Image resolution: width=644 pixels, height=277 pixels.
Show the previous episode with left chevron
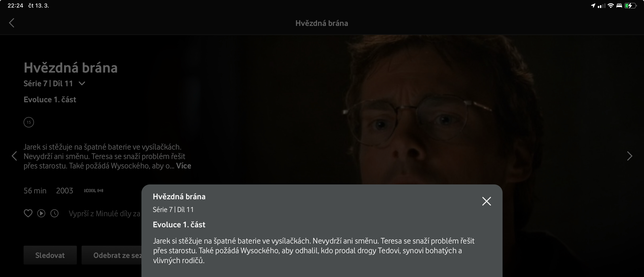point(14,156)
